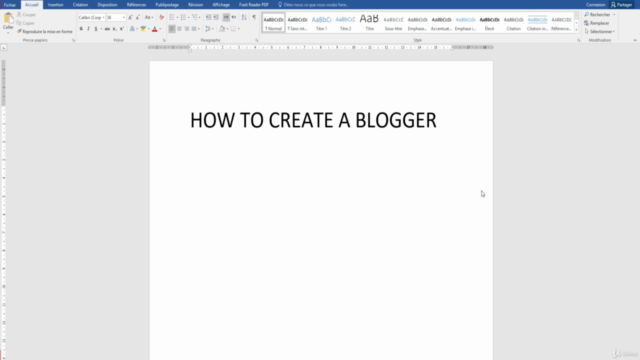Open the font size dropdown
Screen dimensions: 640x360
point(123,18)
